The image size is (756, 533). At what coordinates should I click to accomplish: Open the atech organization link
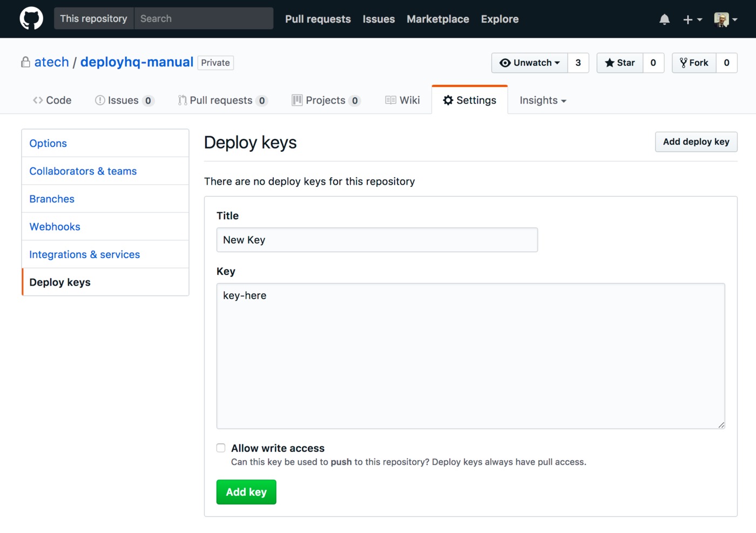click(x=51, y=62)
